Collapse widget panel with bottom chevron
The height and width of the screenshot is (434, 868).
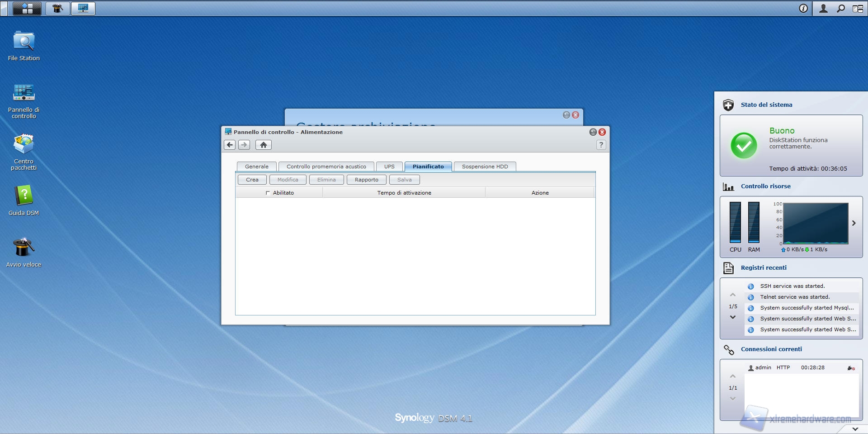(855, 429)
